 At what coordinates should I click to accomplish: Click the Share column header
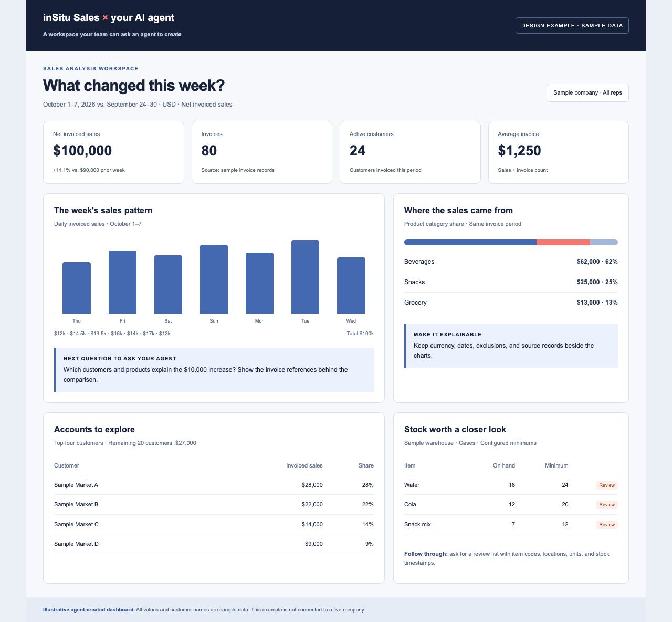366,465
